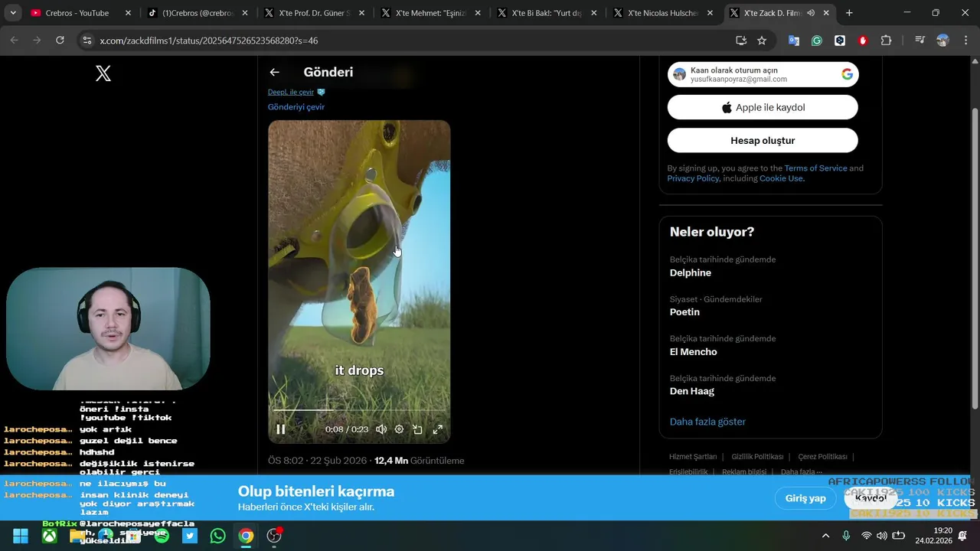
Task: Open Xbox app from taskbar
Action: (x=49, y=536)
